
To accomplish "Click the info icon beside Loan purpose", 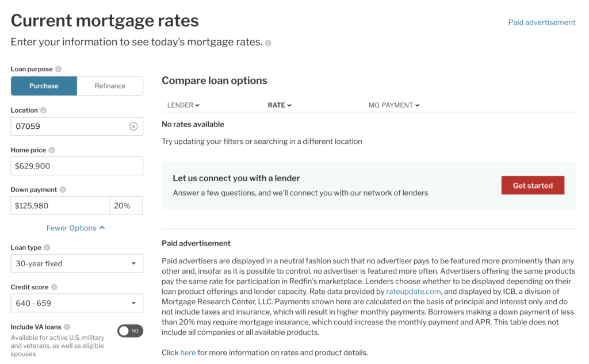I will [x=58, y=69].
